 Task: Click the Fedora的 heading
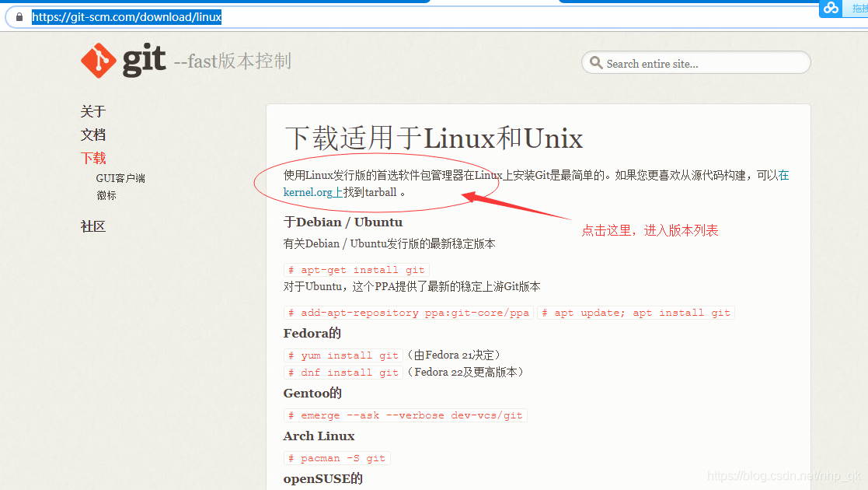tap(312, 333)
